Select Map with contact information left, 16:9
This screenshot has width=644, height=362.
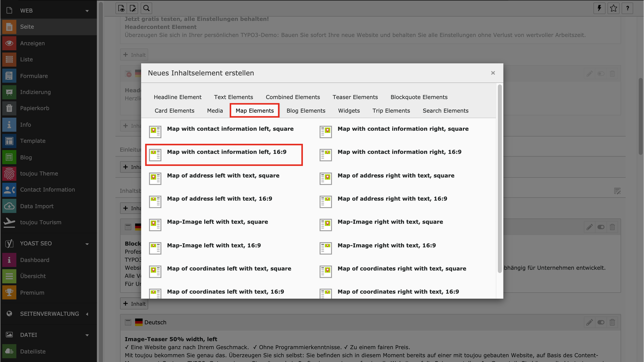click(x=226, y=152)
